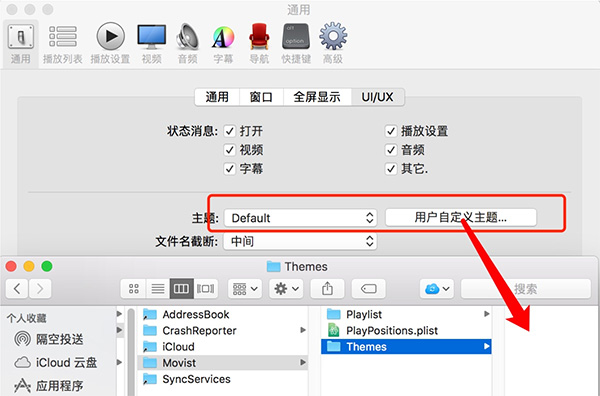Open Finder action gear menu
This screenshot has width=600, height=396.
[x=286, y=288]
